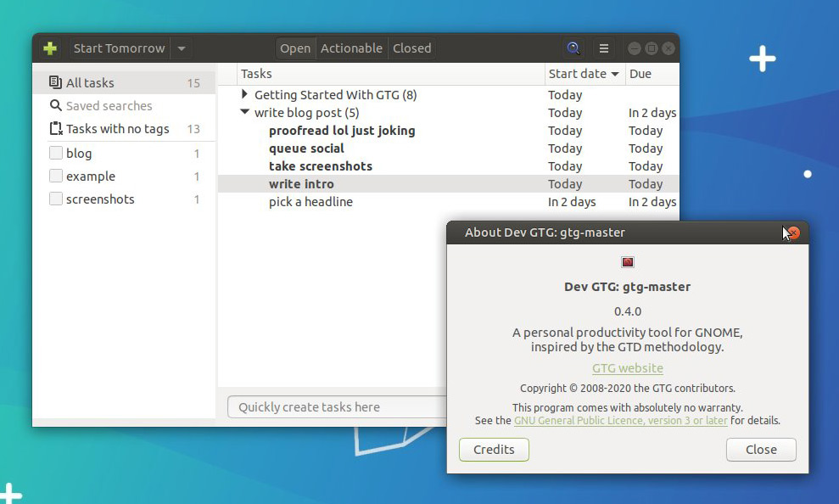This screenshot has height=504, width=839.
Task: Click the screenshots tag label
Action: pos(100,199)
